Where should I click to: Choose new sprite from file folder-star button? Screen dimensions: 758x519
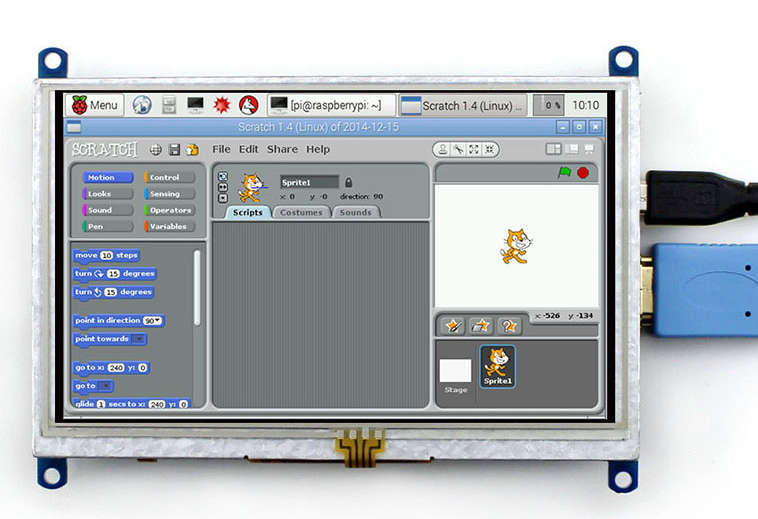(481, 326)
